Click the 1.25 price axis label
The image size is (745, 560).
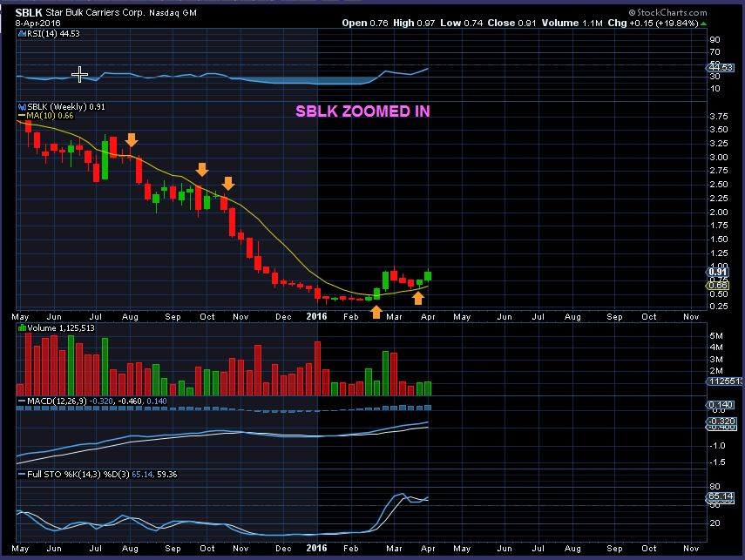pyautogui.click(x=718, y=253)
